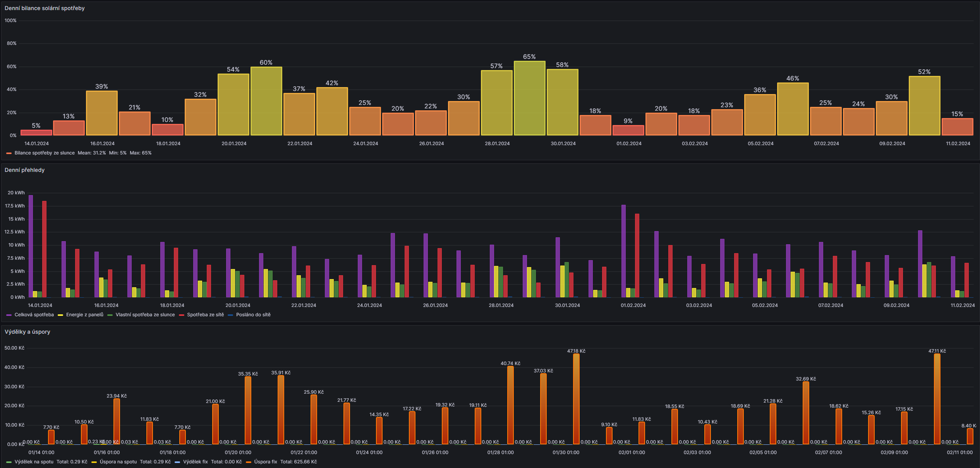Toggle the 'Spotřeba ze sítě' legend series

(x=205, y=315)
